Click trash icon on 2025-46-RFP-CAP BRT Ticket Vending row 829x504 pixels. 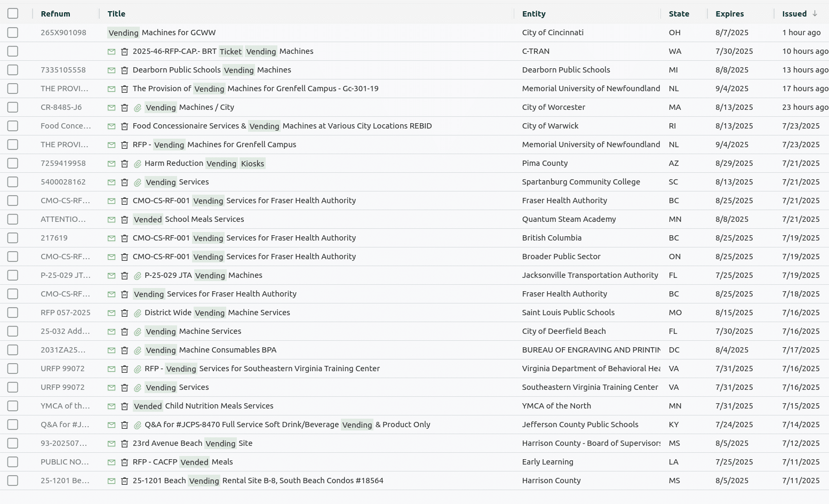coord(124,52)
